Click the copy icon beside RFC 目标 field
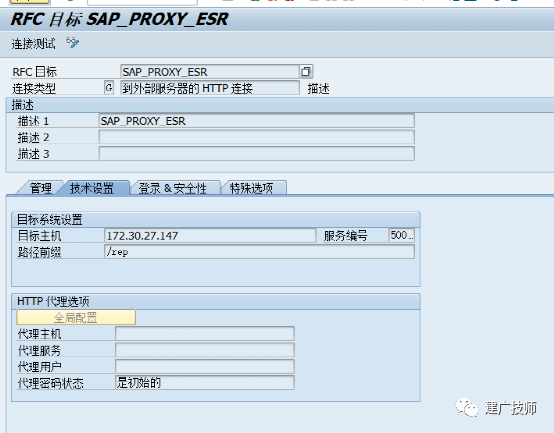The height and width of the screenshot is (433, 554). 306,72
